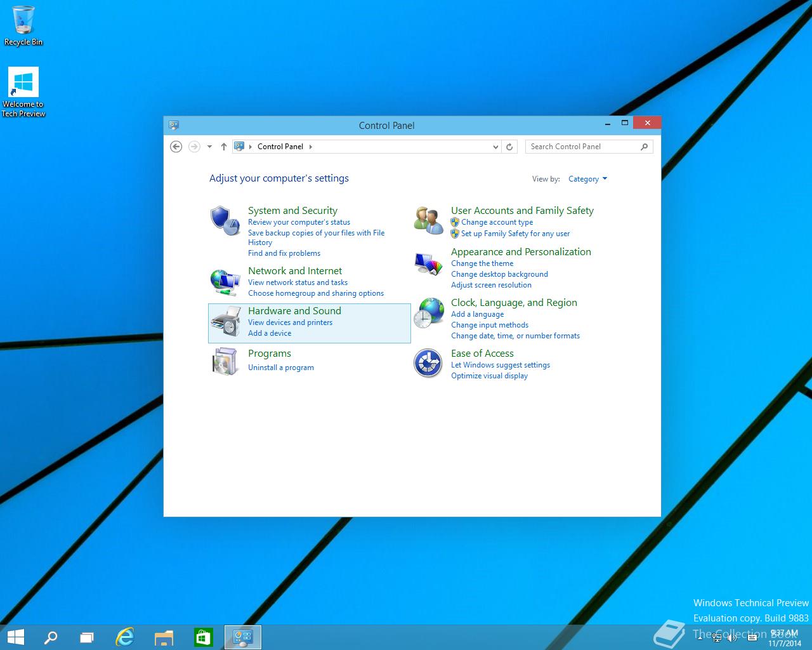Open the User Accounts people icon
This screenshot has width=812, height=650.
pos(428,220)
